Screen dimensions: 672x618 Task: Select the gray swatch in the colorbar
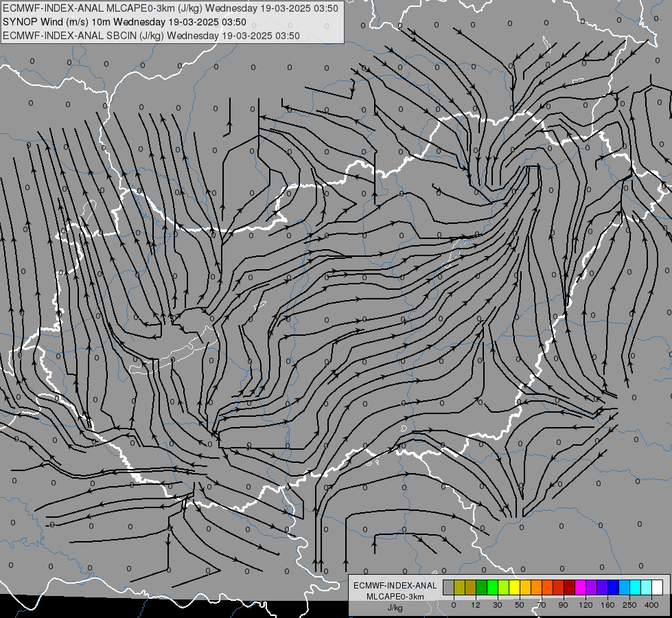[449, 588]
